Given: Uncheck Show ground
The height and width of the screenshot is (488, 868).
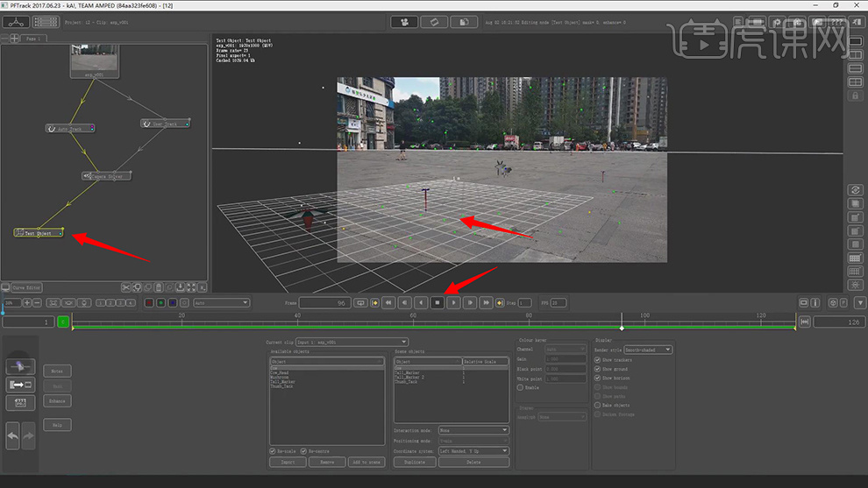Looking at the screenshot, I should click(x=597, y=369).
